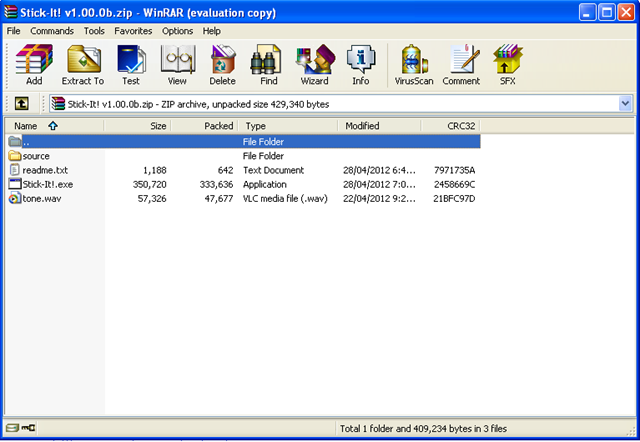Show archive Info
The image size is (640, 442).
point(360,65)
